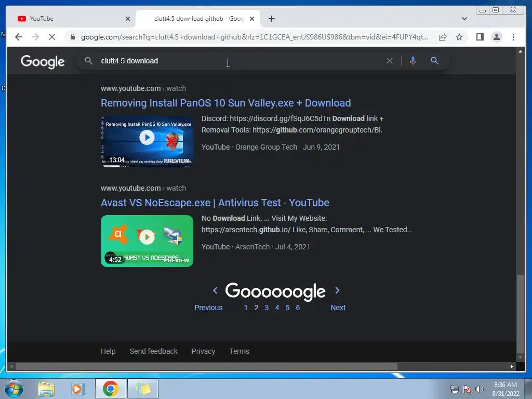532x399 pixels.
Task: Bookmark this page with the star icon
Action: click(x=459, y=37)
